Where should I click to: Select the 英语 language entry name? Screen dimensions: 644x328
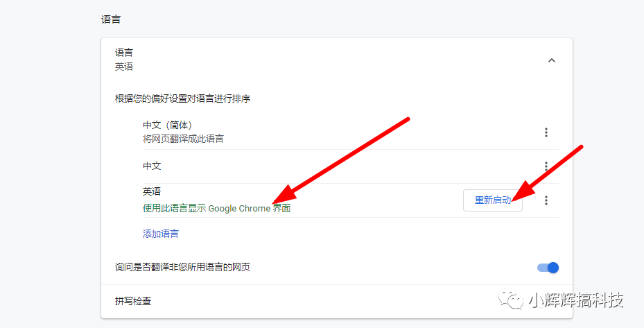click(x=152, y=191)
